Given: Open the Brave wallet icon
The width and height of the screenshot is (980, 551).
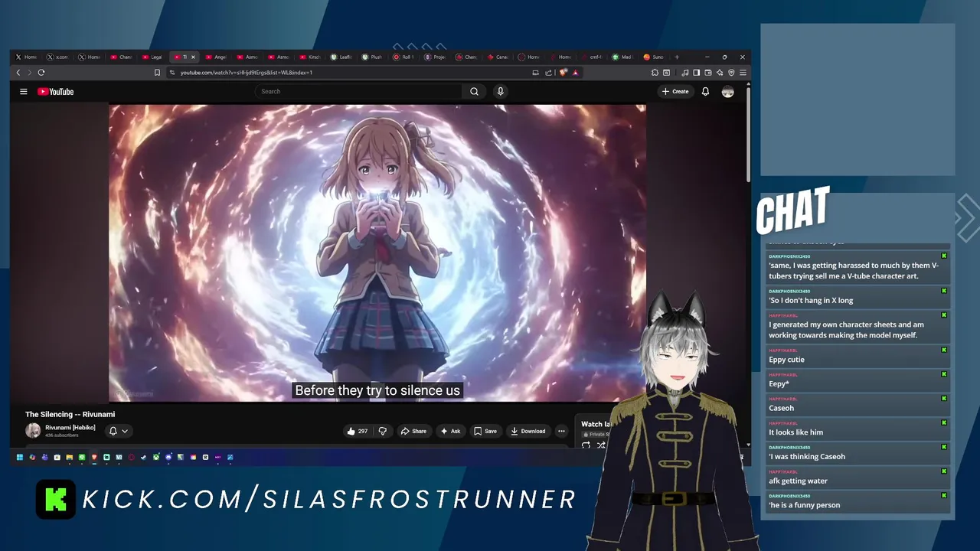Looking at the screenshot, I should click(708, 73).
